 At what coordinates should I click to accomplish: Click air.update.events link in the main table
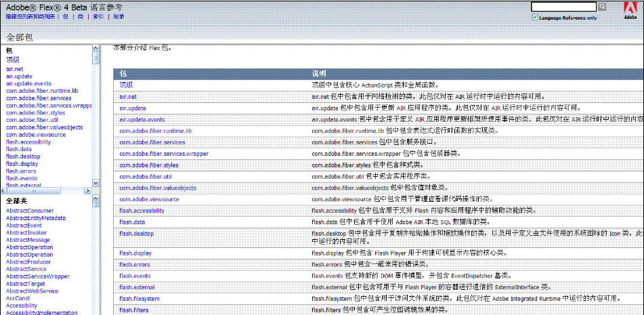142,119
